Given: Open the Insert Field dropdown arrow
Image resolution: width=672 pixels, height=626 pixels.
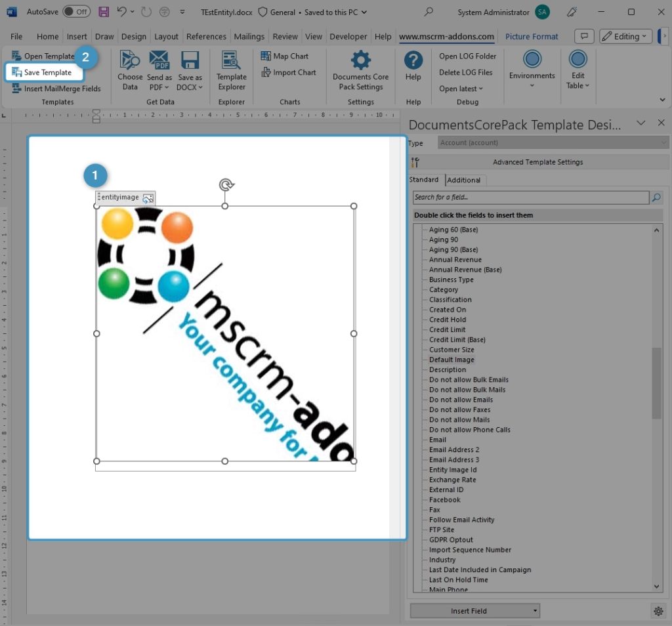Looking at the screenshot, I should (x=535, y=611).
